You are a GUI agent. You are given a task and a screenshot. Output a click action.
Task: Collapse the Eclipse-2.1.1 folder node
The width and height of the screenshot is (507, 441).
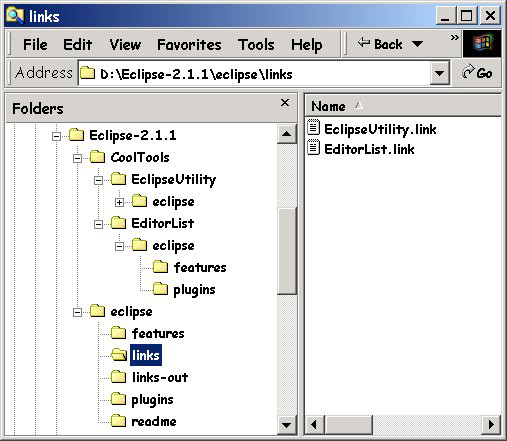(56, 136)
